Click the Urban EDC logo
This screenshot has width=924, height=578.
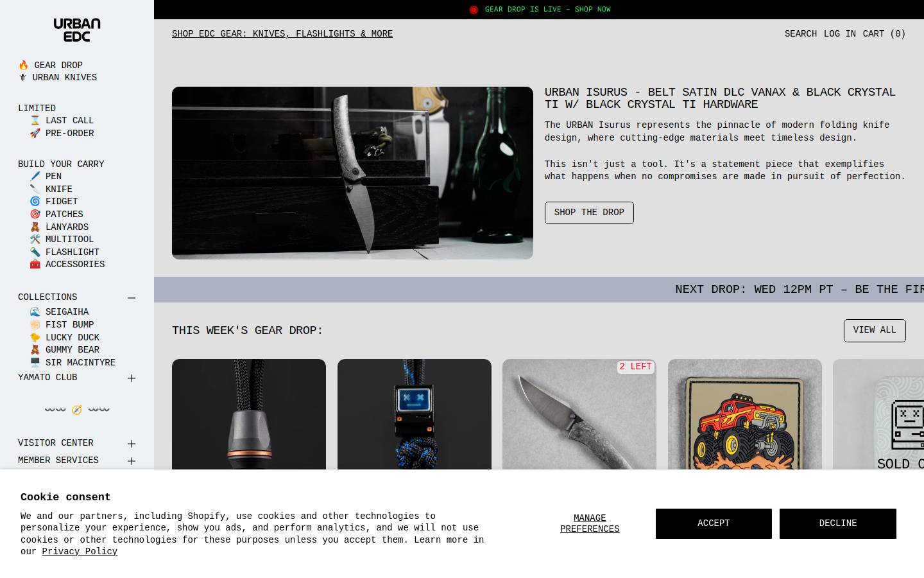(x=77, y=30)
